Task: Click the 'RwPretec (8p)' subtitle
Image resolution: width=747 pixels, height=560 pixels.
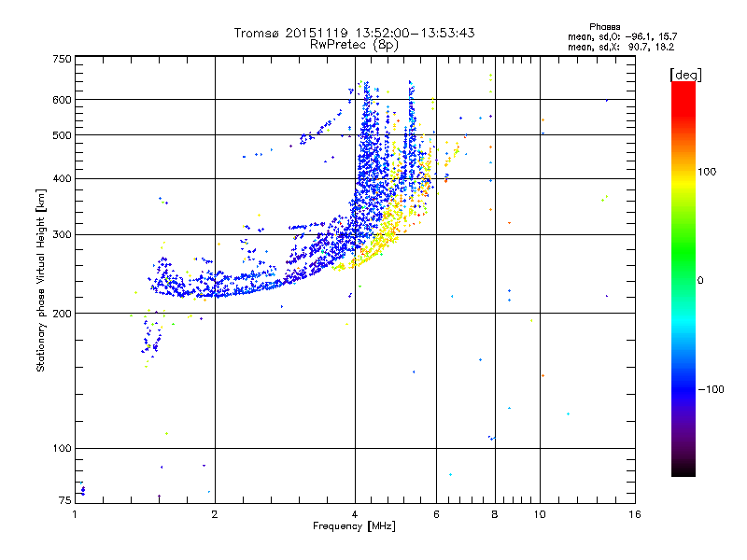Action: (354, 45)
